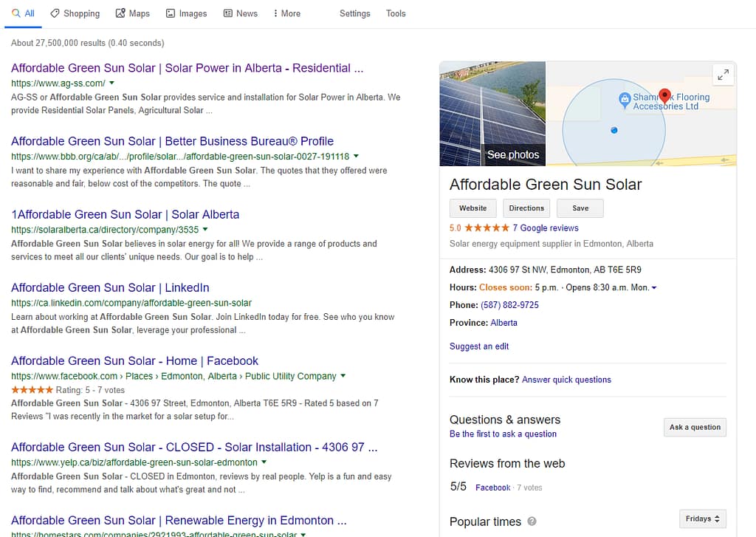The image size is (756, 537).
Task: Open the Affordable Green Sun Solar LinkedIn result
Action: point(110,287)
